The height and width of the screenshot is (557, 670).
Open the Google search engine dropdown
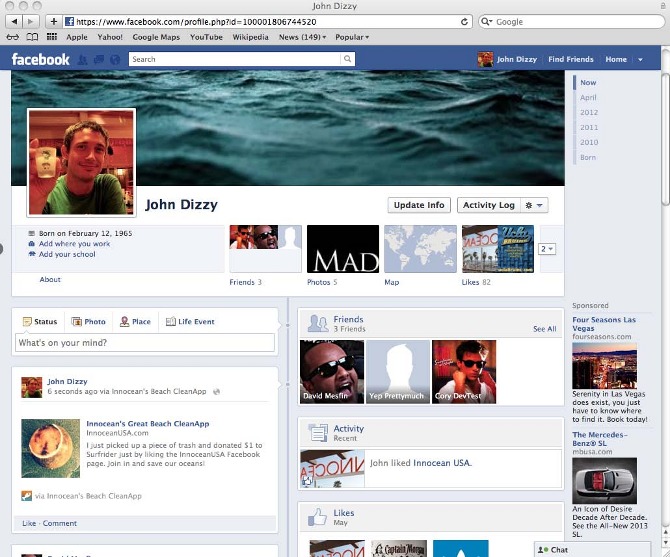pos(487,21)
